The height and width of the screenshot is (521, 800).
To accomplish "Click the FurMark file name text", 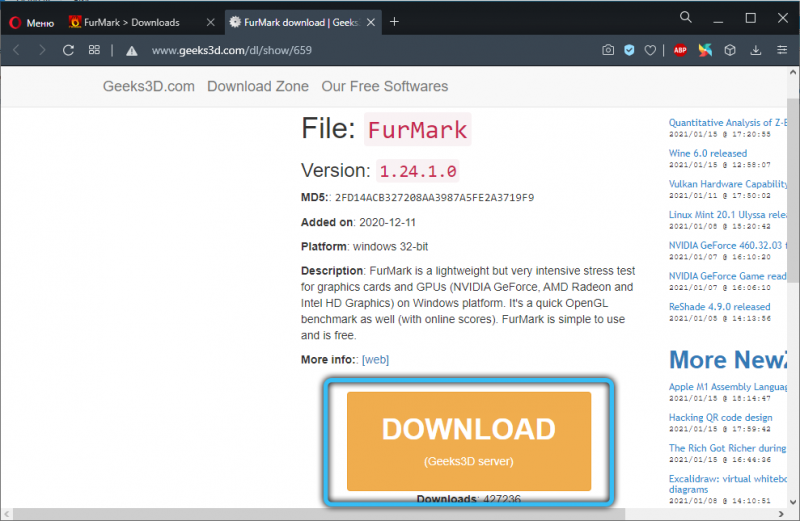I will pyautogui.click(x=417, y=130).
